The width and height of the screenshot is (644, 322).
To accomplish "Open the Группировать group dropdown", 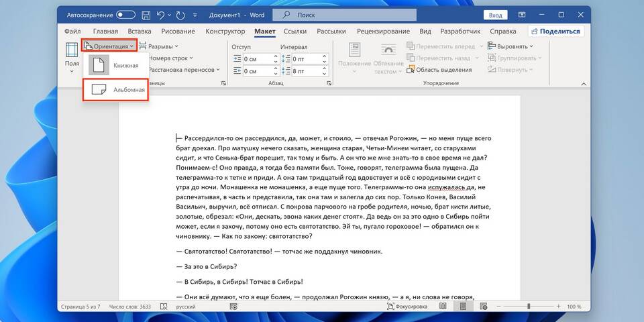I will click(515, 58).
